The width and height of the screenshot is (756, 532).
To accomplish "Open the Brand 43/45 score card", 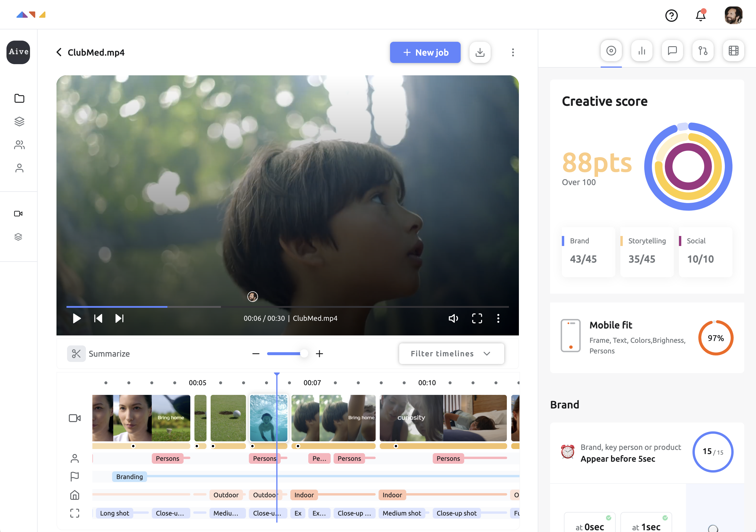I will pos(588,252).
